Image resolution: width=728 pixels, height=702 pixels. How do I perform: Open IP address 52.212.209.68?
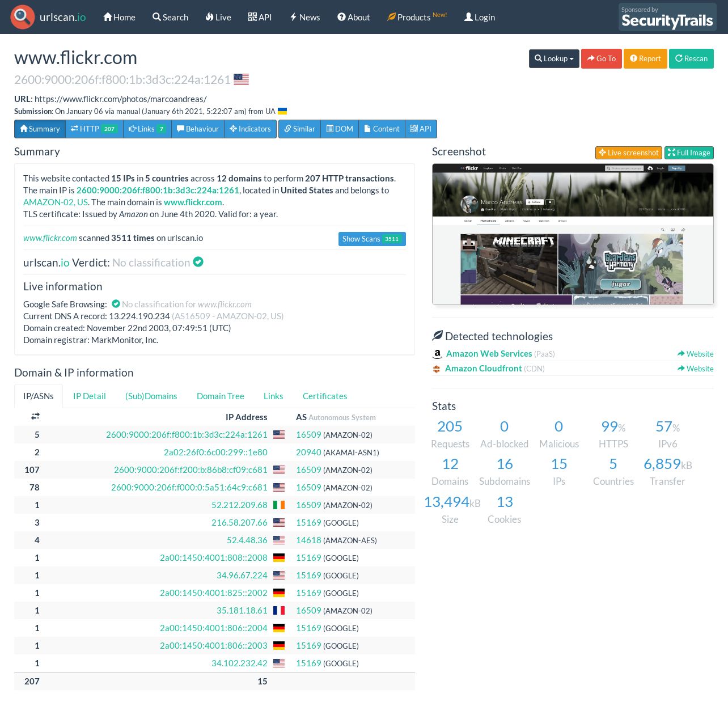click(x=239, y=505)
